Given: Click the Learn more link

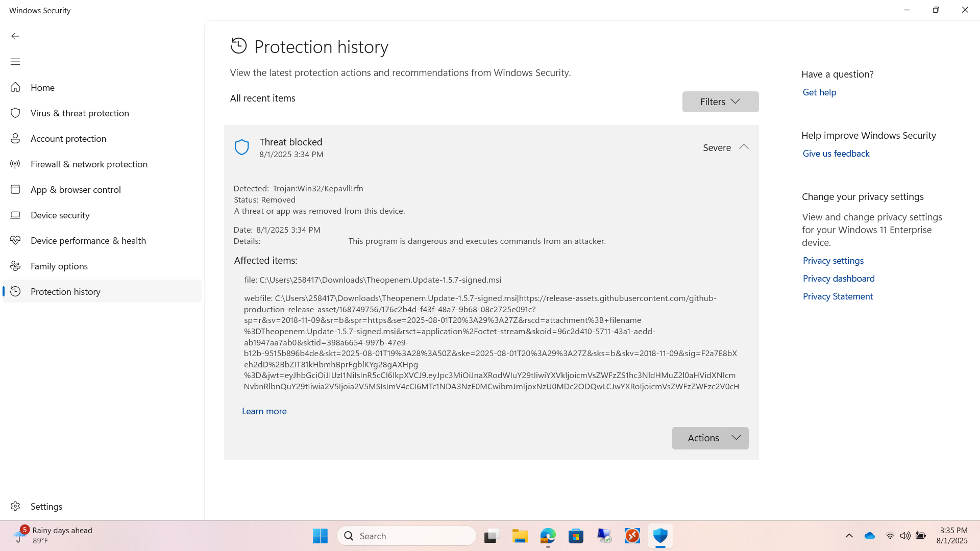Looking at the screenshot, I should 264,411.
